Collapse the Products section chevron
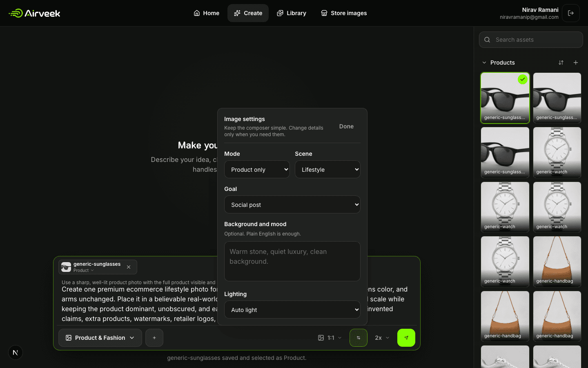Viewport: 588px width, 368px height. point(484,63)
